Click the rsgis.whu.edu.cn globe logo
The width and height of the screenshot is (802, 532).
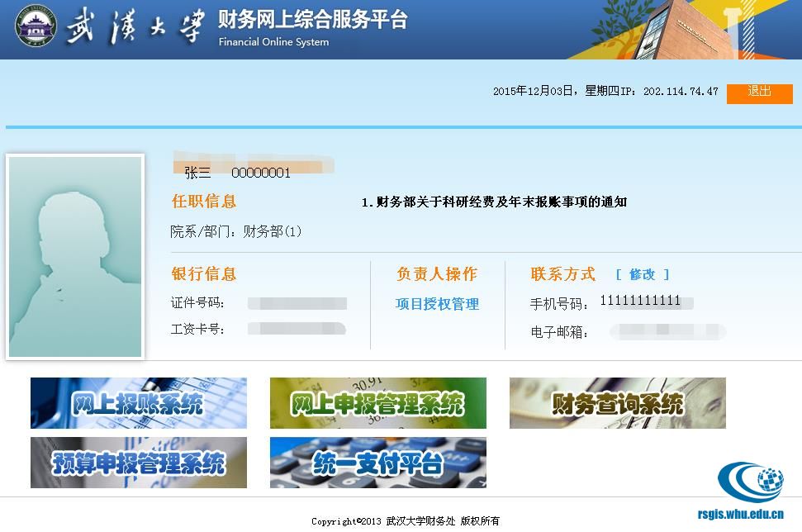[x=750, y=490]
